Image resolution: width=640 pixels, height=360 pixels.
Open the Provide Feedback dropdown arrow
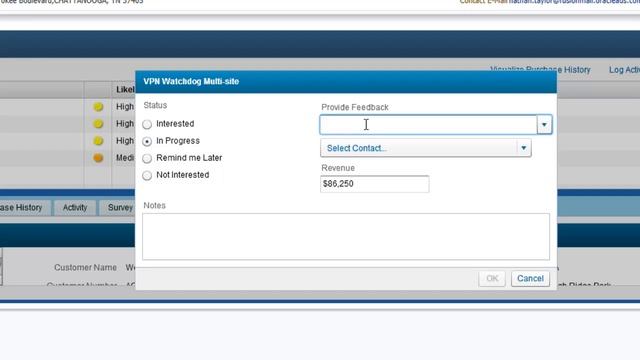point(544,124)
